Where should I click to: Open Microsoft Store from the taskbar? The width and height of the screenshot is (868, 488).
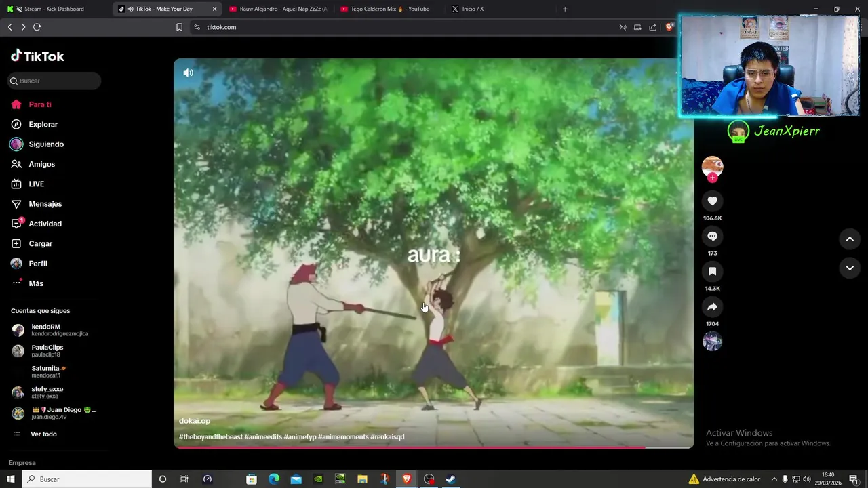pyautogui.click(x=252, y=479)
